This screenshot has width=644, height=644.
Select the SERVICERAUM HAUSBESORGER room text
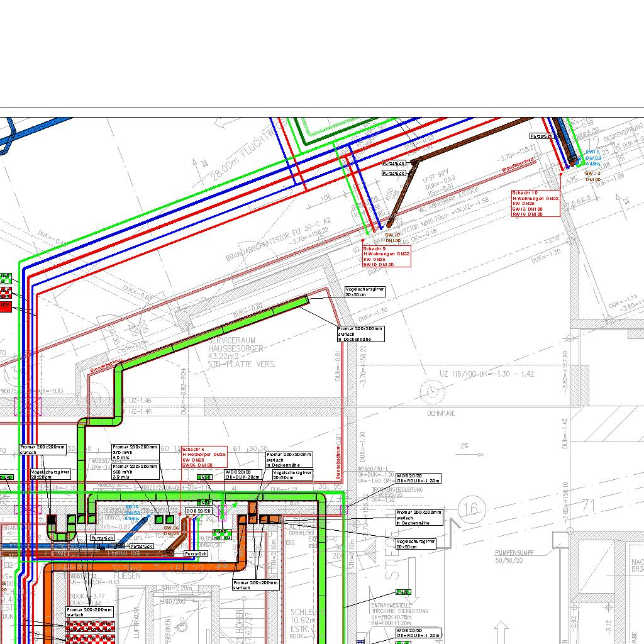pyautogui.click(x=241, y=352)
